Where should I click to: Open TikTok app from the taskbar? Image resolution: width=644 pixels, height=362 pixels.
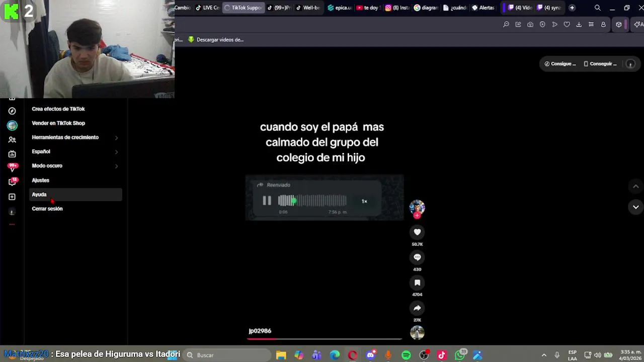[x=442, y=355]
